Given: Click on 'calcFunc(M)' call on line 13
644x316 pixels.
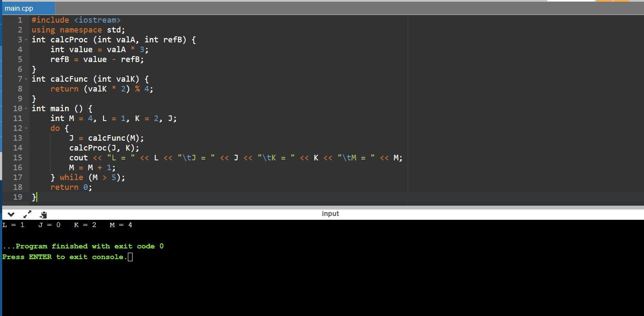Looking at the screenshot, I should [x=115, y=138].
